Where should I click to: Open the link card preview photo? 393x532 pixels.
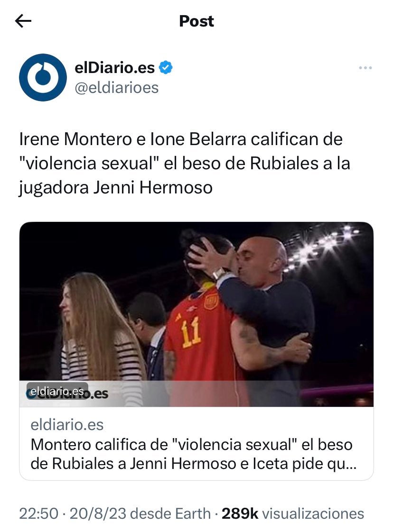(x=196, y=314)
